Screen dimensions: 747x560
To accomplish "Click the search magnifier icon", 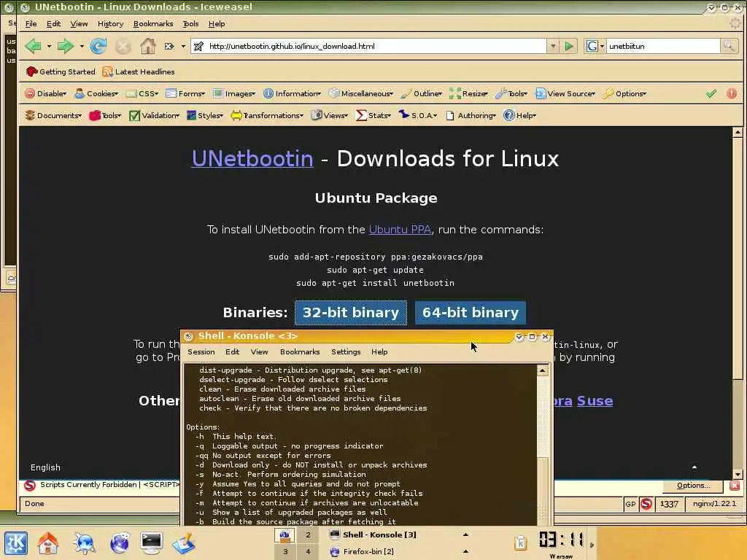I will pos(729,46).
